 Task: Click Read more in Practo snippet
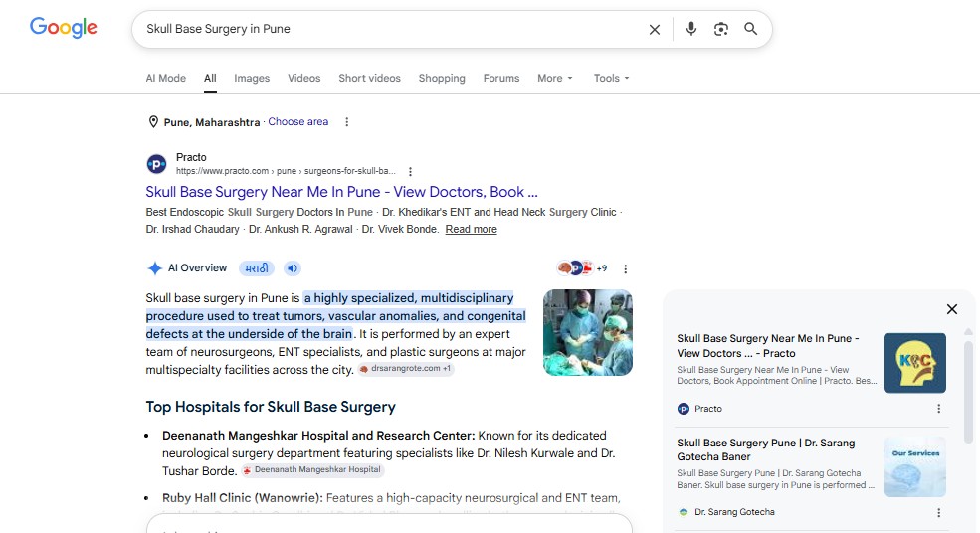pyautogui.click(x=472, y=230)
